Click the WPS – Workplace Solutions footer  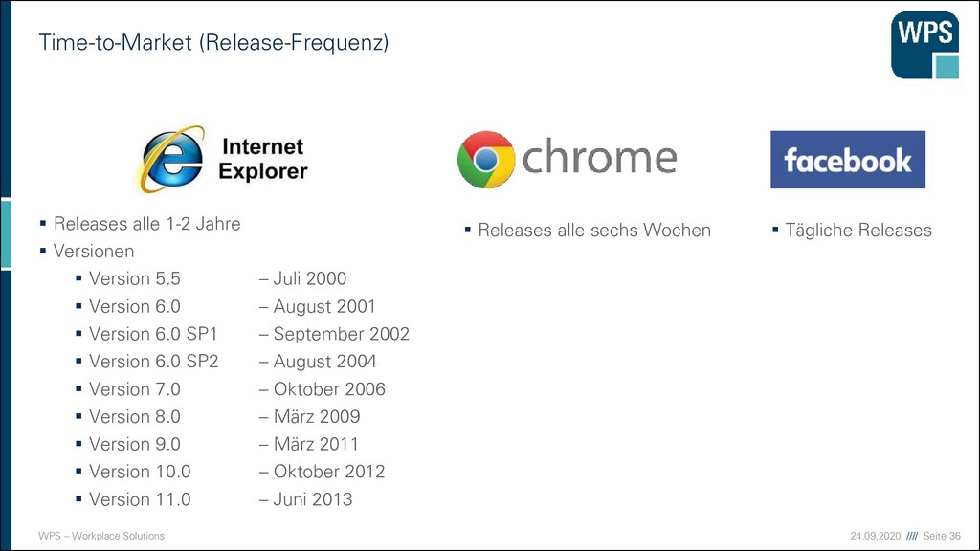[101, 536]
